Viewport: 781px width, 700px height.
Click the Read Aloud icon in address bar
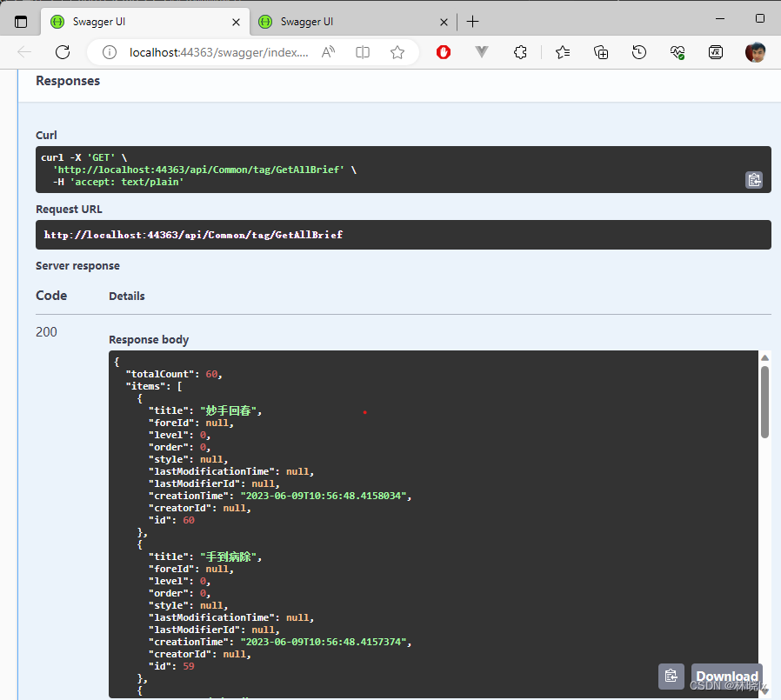(x=328, y=52)
